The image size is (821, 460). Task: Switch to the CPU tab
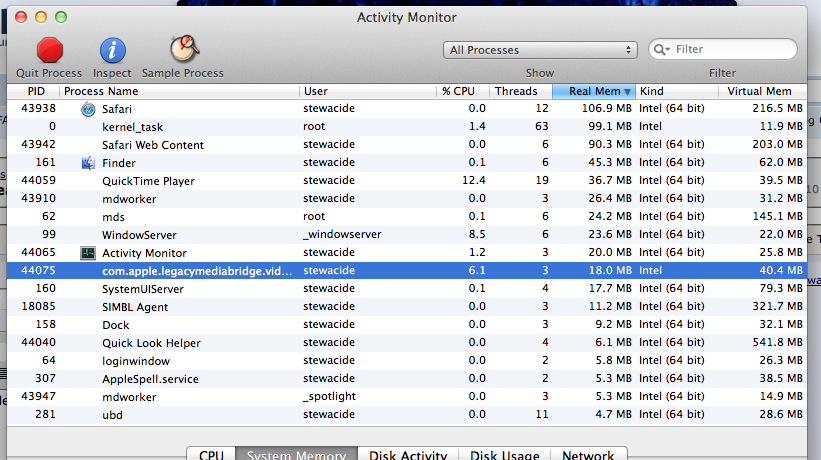pos(211,454)
